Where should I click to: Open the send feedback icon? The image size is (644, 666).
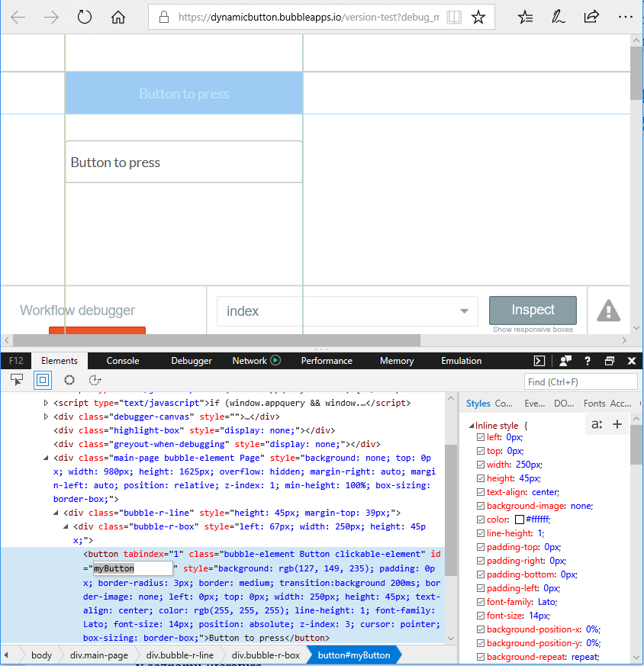565,361
